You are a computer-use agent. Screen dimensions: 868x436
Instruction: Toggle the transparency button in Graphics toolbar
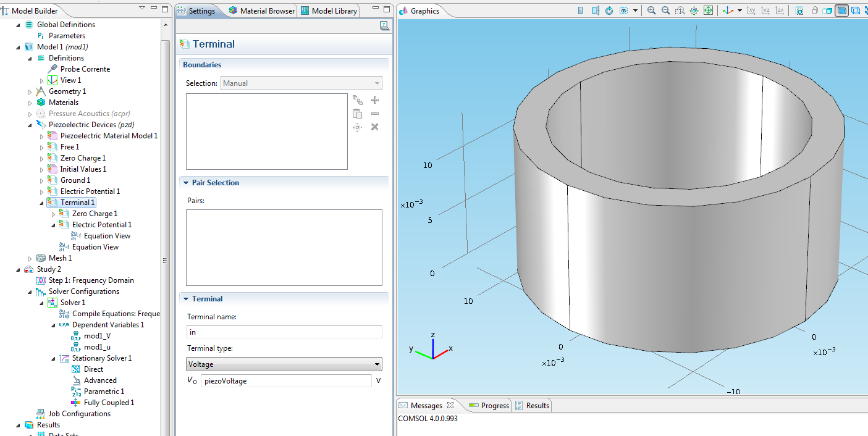tap(828, 10)
